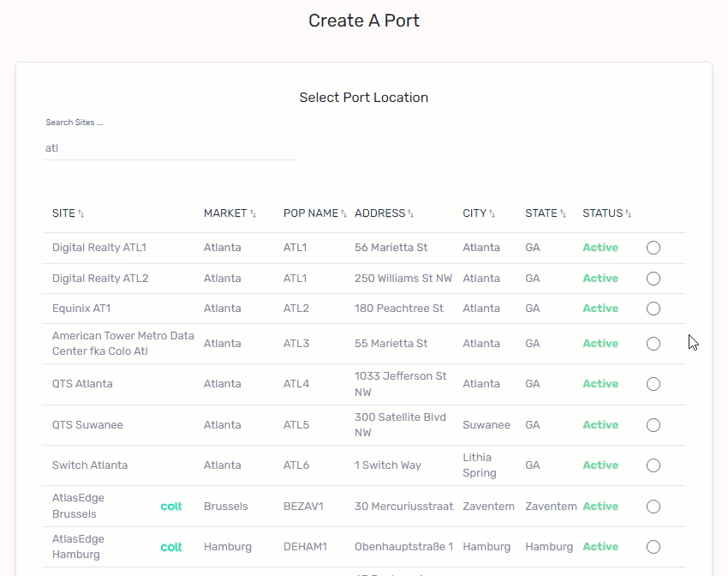Select the radio button for QTS Atlanta
Image resolution: width=728 pixels, height=576 pixels.
click(653, 384)
